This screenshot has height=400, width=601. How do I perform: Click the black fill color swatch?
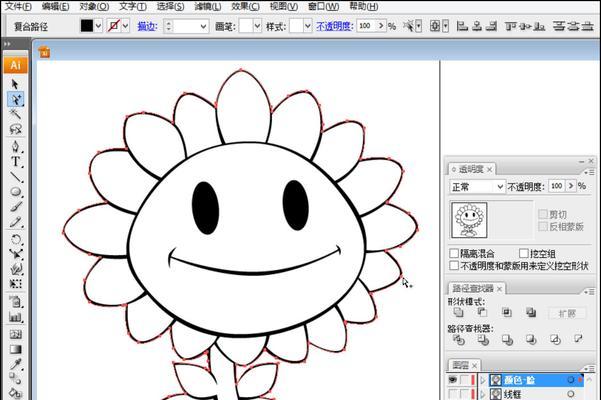coord(87,26)
